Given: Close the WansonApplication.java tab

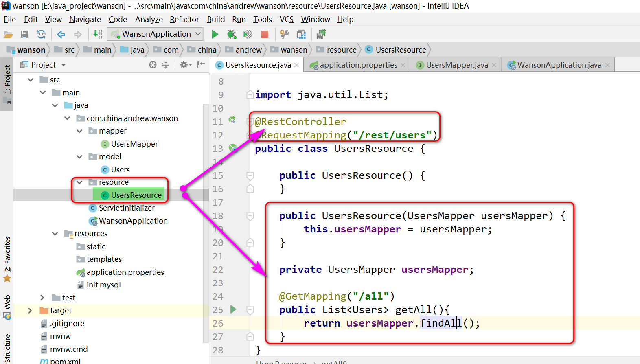Looking at the screenshot, I should click(607, 65).
